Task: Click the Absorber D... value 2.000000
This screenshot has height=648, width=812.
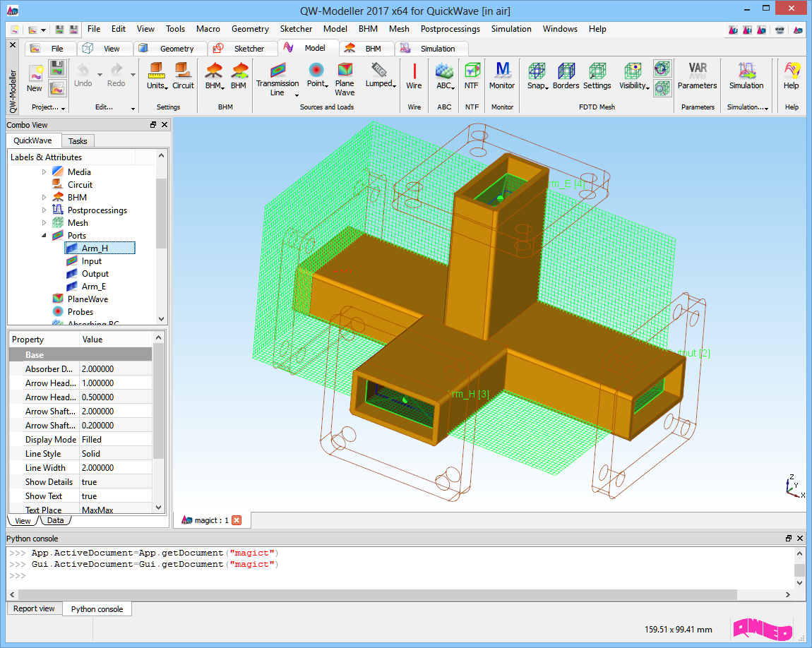Action: [116, 369]
